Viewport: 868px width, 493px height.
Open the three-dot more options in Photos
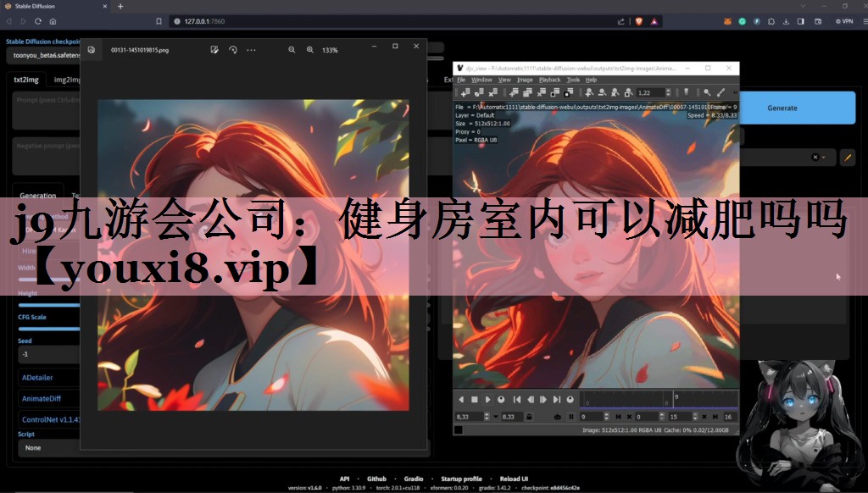click(x=251, y=50)
